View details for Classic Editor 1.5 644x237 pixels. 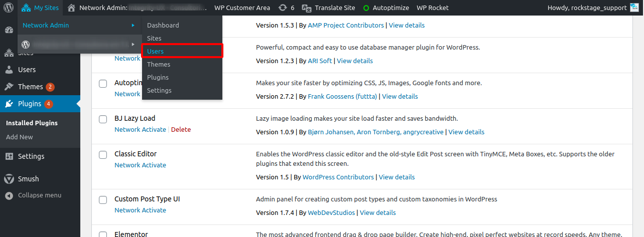click(397, 177)
